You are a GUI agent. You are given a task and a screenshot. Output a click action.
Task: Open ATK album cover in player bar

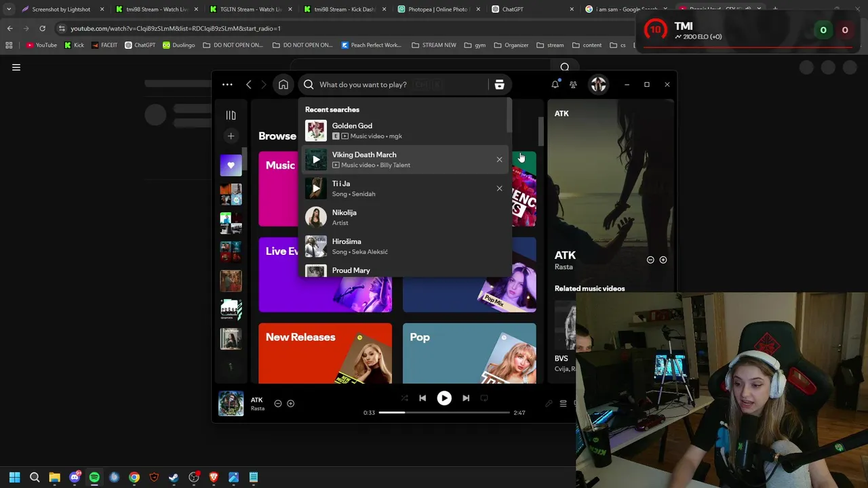point(231,403)
